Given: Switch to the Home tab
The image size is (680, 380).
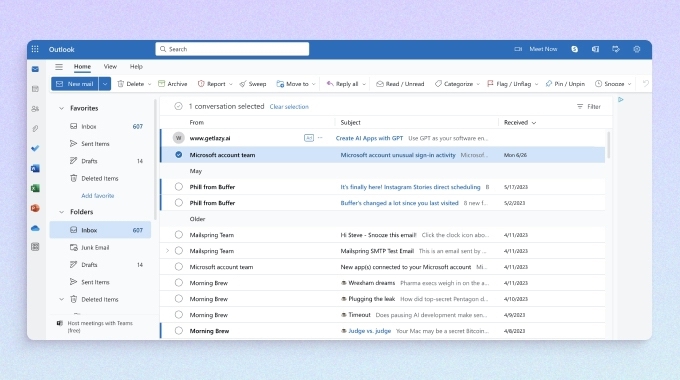Looking at the screenshot, I should pyautogui.click(x=82, y=67).
